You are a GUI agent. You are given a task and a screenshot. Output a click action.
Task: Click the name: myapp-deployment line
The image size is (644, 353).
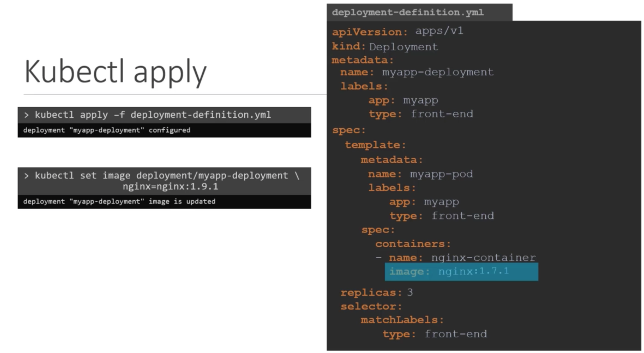pos(417,72)
